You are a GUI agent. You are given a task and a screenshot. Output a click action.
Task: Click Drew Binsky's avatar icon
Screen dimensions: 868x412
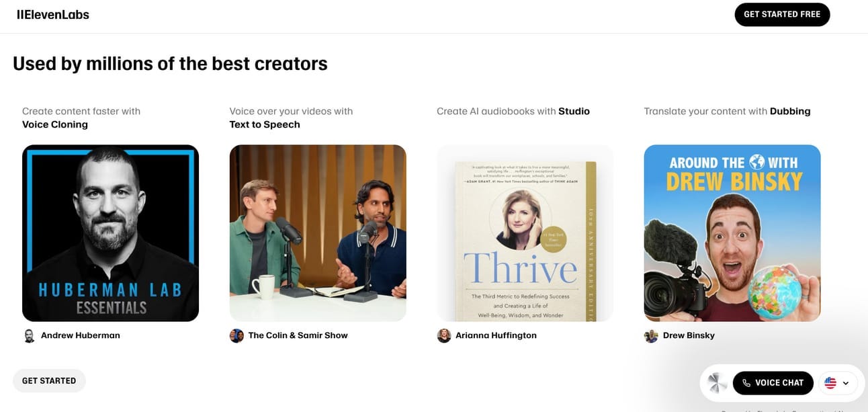651,335
